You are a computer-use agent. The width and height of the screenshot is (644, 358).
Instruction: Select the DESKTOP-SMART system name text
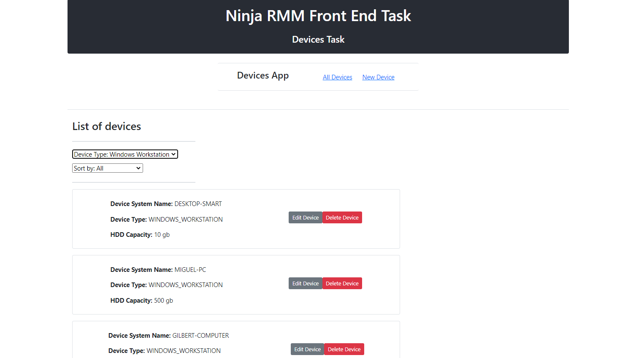[x=198, y=204]
